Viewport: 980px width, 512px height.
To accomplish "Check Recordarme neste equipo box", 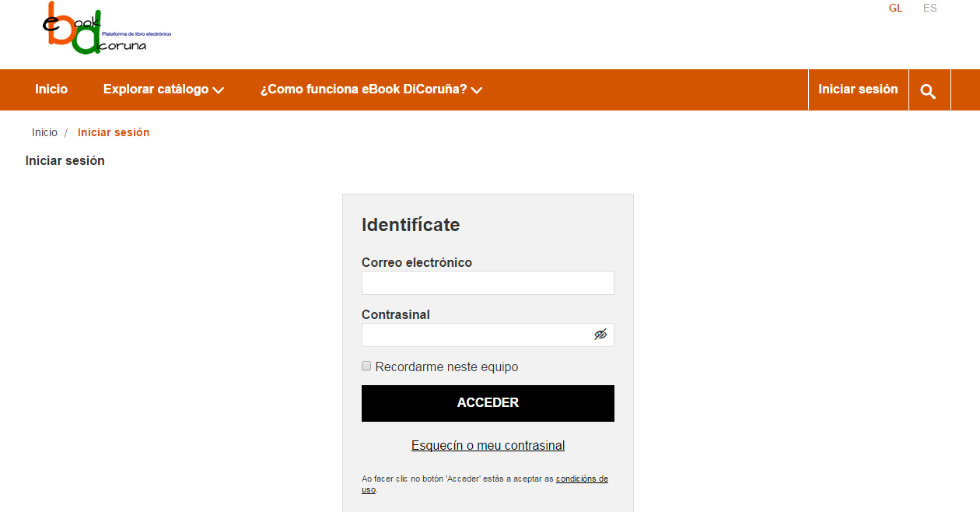I will tap(366, 366).
